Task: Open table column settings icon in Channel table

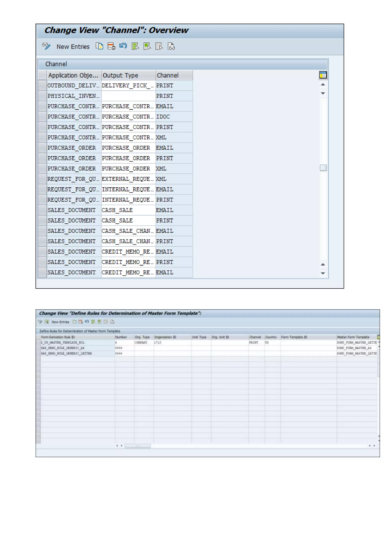Action: coord(323,75)
